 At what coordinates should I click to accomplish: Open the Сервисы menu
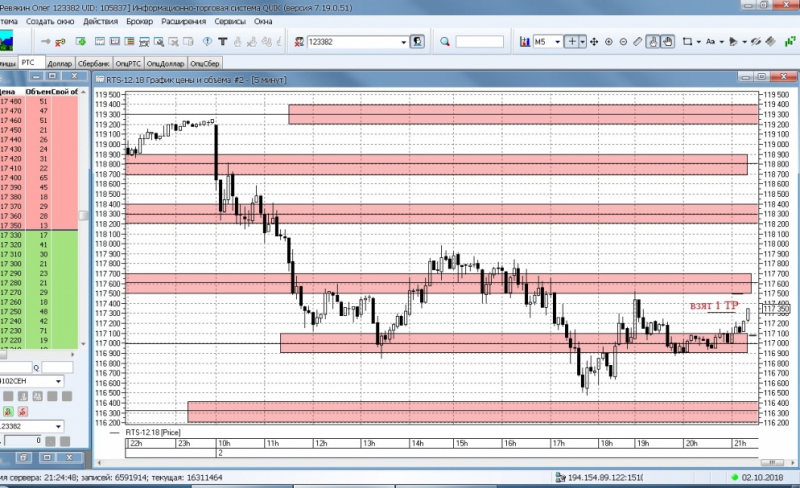[230, 21]
